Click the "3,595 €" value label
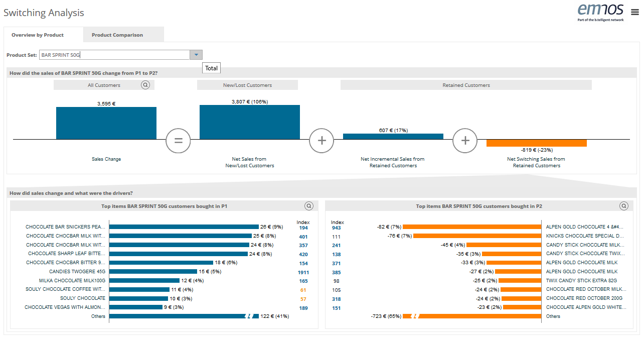The image size is (644, 337). coord(106,103)
